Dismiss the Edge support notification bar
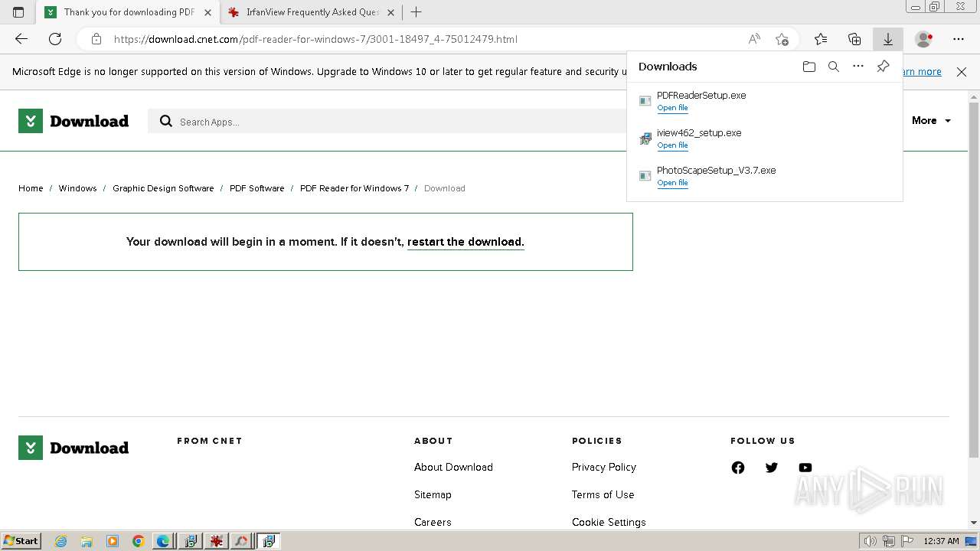The image size is (980, 551). point(962,72)
